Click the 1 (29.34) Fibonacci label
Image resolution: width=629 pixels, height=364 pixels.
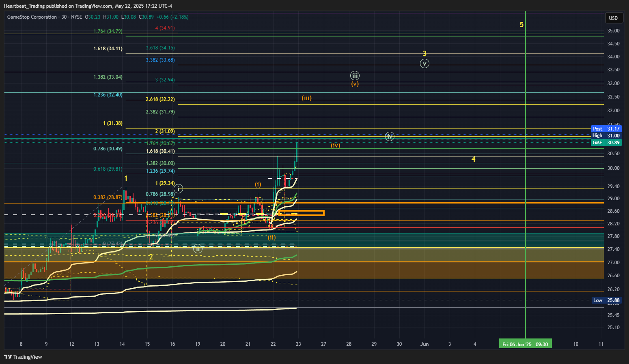pyautogui.click(x=165, y=183)
